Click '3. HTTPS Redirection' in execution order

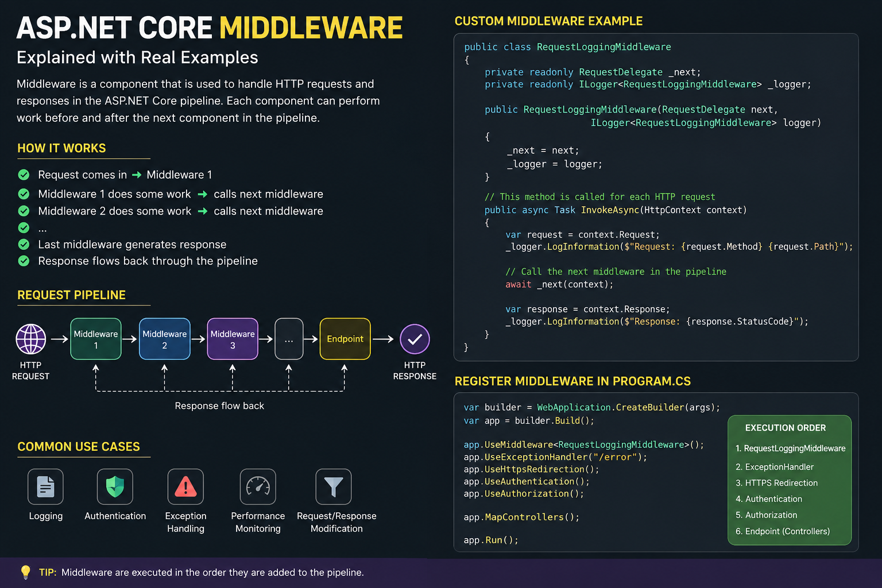(776, 483)
